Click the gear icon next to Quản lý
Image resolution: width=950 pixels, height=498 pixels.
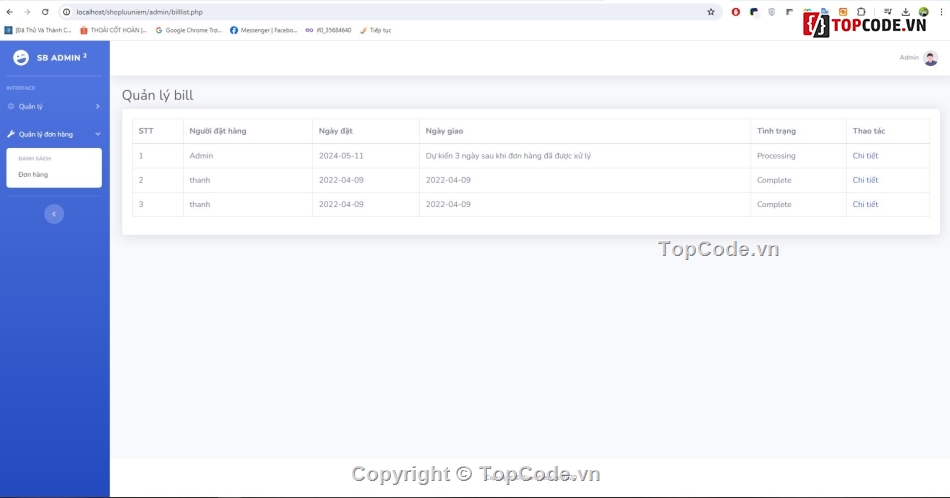(11, 106)
